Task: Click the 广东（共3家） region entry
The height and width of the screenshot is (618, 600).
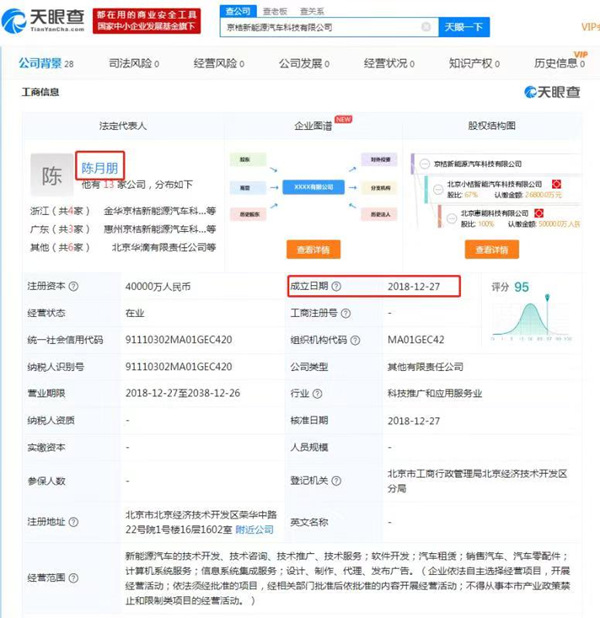Action: click(60, 229)
